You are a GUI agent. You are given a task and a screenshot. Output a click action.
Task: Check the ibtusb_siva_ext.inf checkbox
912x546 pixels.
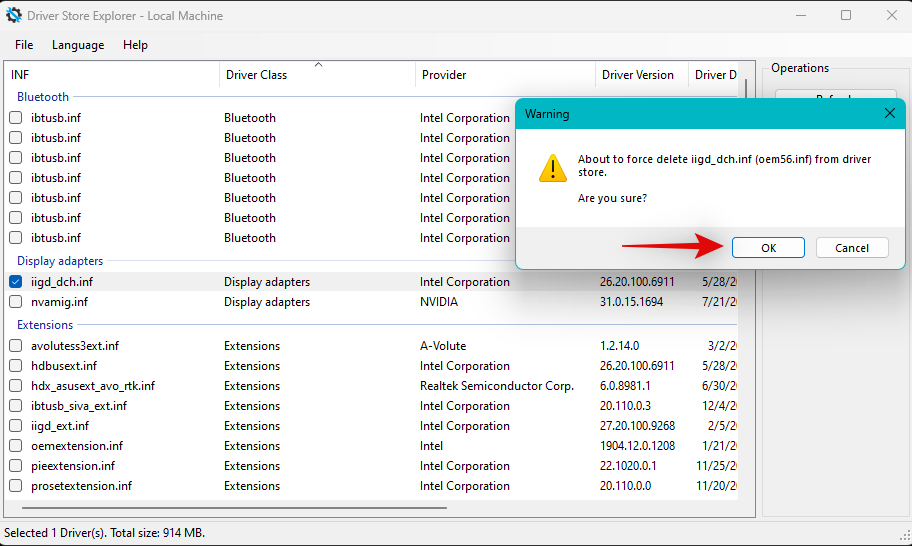tap(16, 406)
